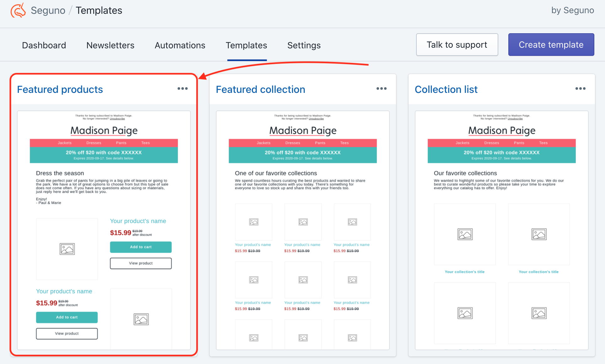The image size is (605, 364).
Task: Click Talk to support button
Action: pyautogui.click(x=457, y=45)
